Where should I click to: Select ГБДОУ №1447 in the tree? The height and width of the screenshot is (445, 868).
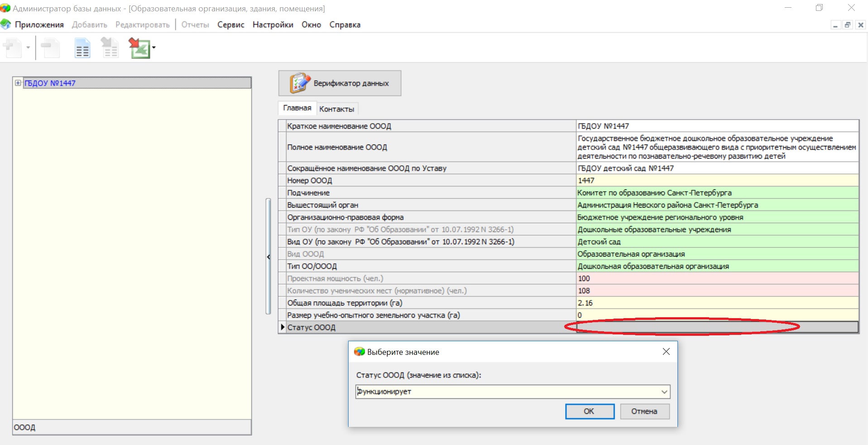click(50, 83)
